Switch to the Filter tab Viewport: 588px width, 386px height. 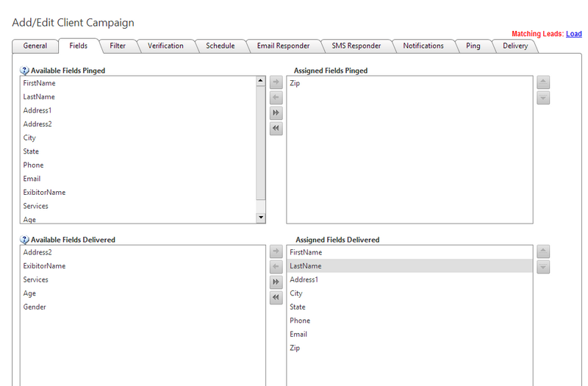118,46
